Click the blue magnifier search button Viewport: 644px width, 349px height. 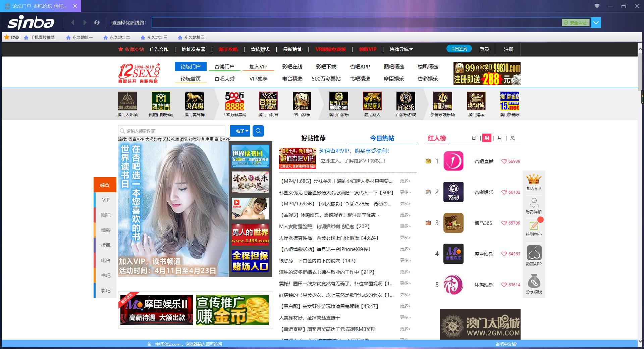tap(258, 131)
